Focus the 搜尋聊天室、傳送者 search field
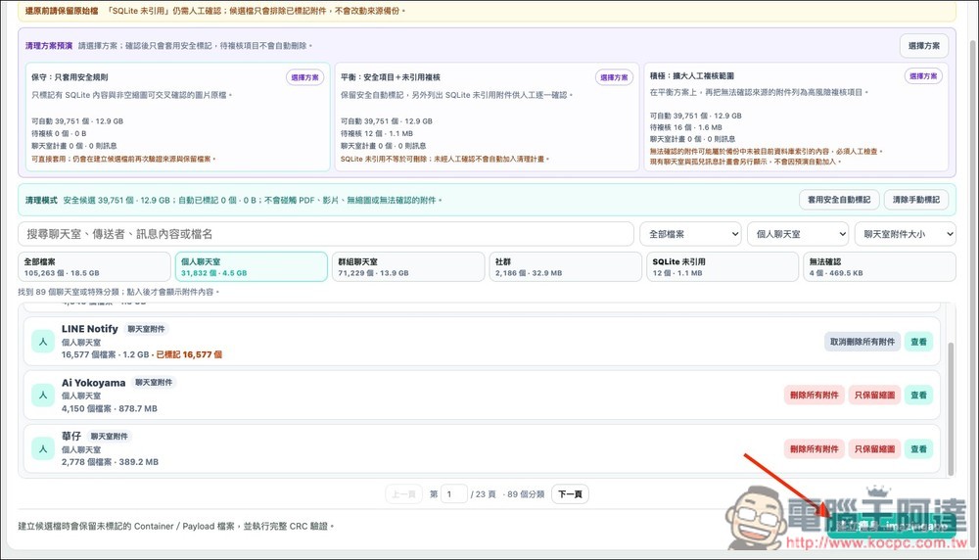Image resolution: width=979 pixels, height=560 pixels. [326, 234]
